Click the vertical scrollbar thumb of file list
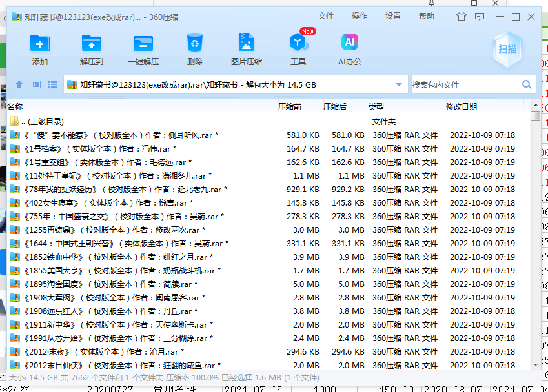The image size is (548, 392). tap(536, 115)
